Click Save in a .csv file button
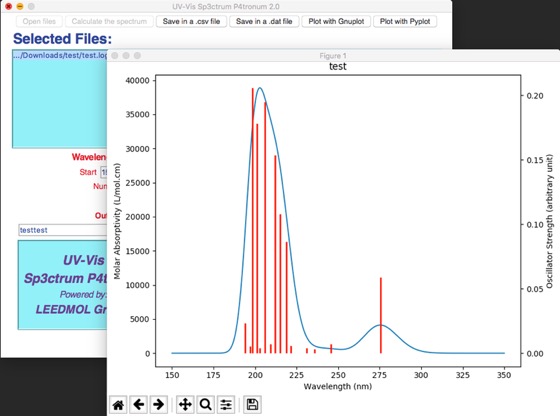The image size is (560, 416). click(x=191, y=21)
